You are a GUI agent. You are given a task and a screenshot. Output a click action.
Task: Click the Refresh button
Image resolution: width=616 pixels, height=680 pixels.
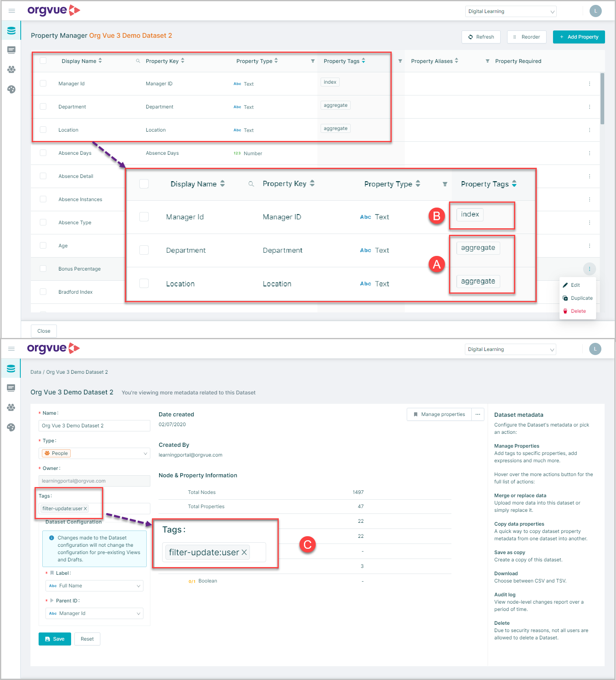pyautogui.click(x=481, y=37)
